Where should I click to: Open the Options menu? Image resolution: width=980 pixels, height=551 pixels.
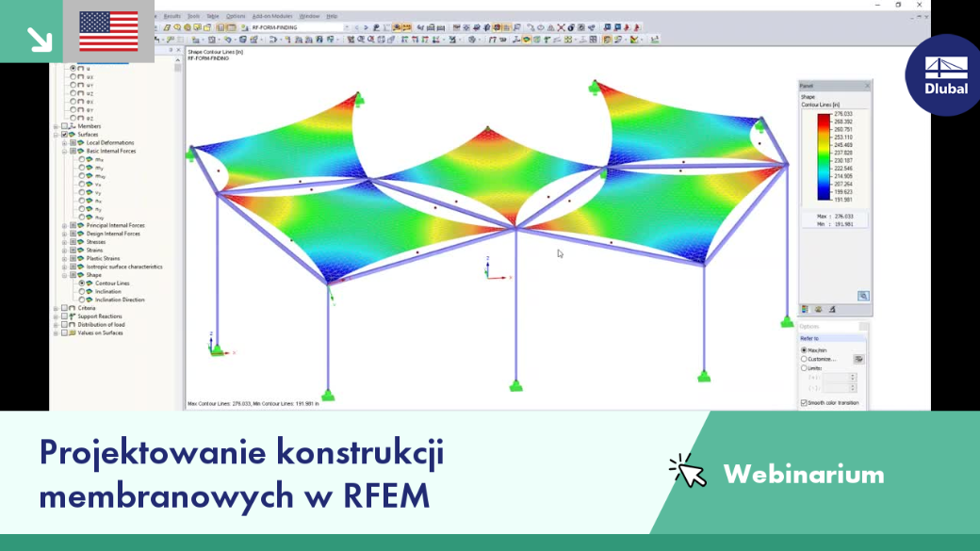236,16
